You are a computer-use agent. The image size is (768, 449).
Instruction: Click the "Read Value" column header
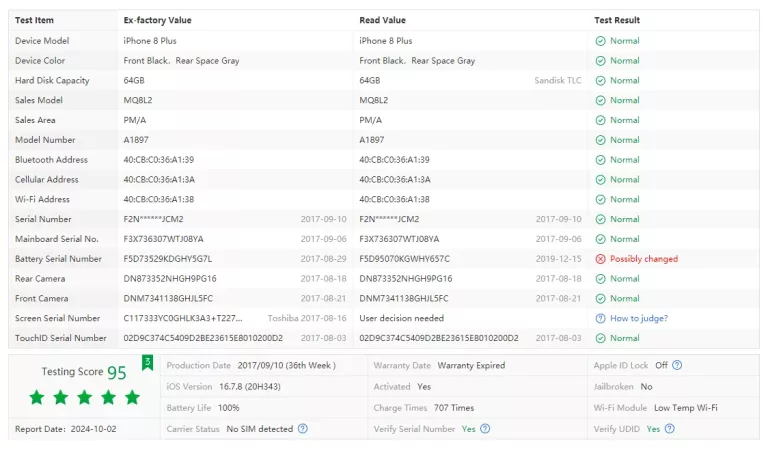[x=383, y=20]
